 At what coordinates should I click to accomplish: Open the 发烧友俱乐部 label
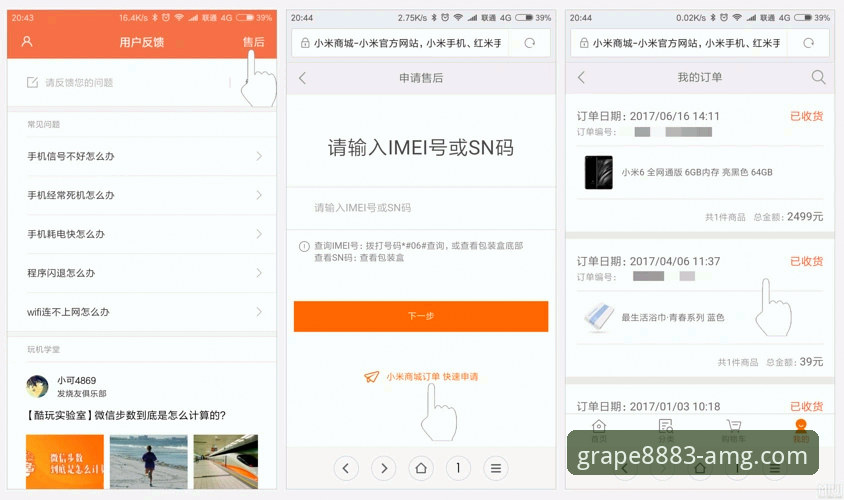[82, 393]
